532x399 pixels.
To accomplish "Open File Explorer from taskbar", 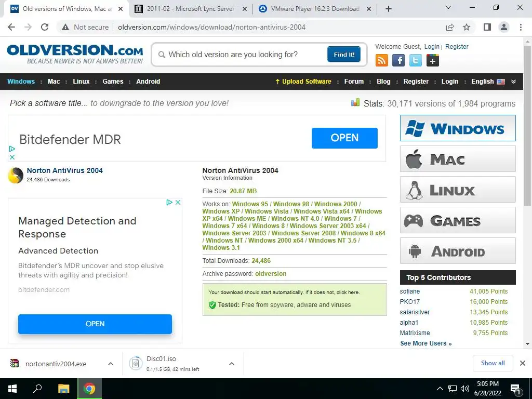I will (63, 389).
